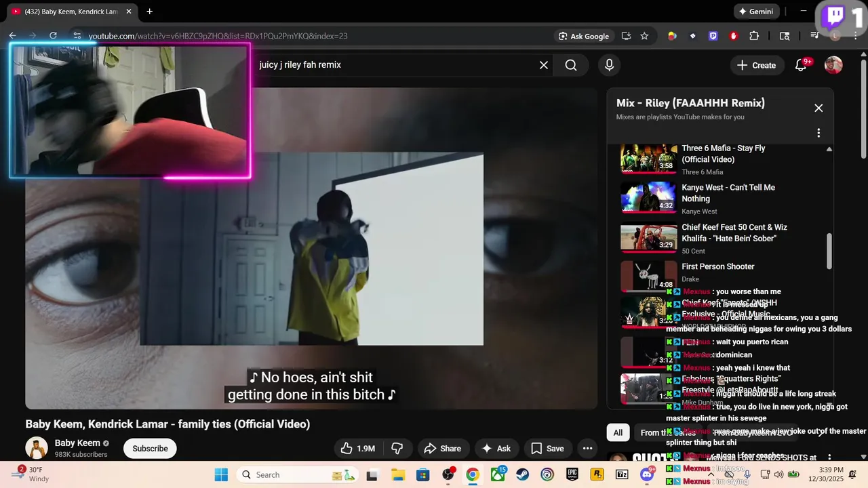Open the Microsoft Store taskbar icon
The height and width of the screenshot is (488, 868).
pos(422,474)
